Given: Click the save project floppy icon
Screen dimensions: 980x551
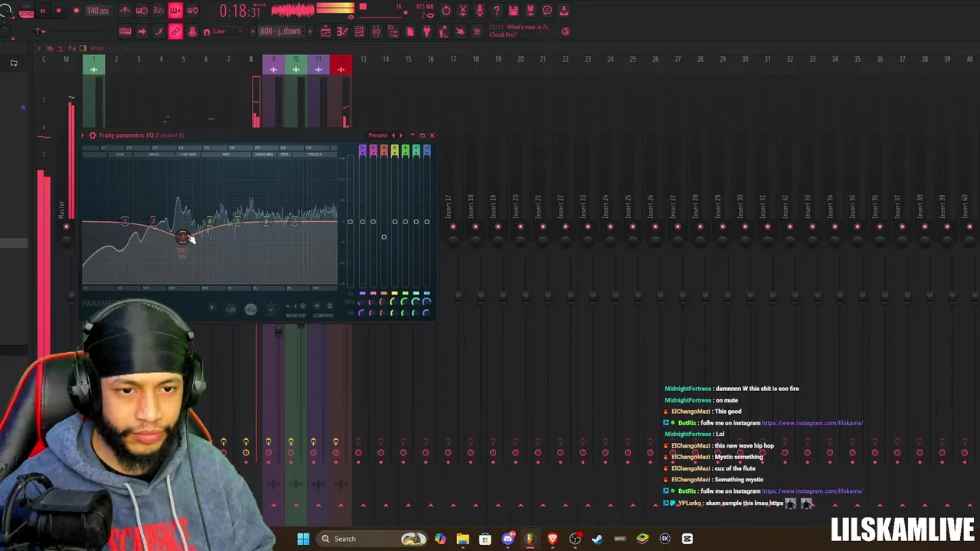Looking at the screenshot, I should point(513,11).
